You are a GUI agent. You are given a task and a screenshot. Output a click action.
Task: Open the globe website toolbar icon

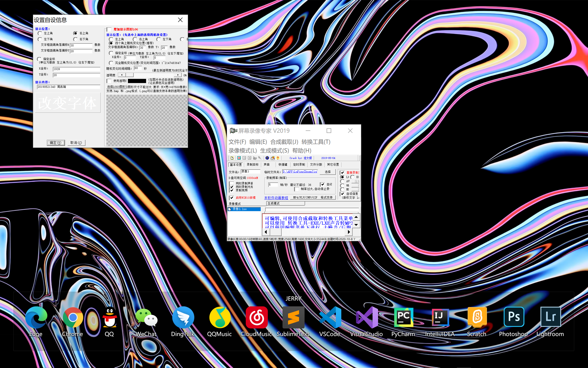267,158
